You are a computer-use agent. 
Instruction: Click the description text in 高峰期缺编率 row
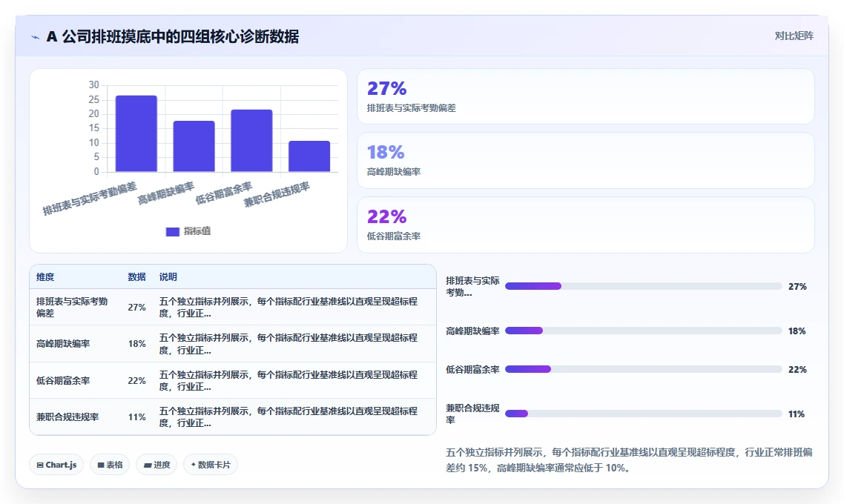289,344
